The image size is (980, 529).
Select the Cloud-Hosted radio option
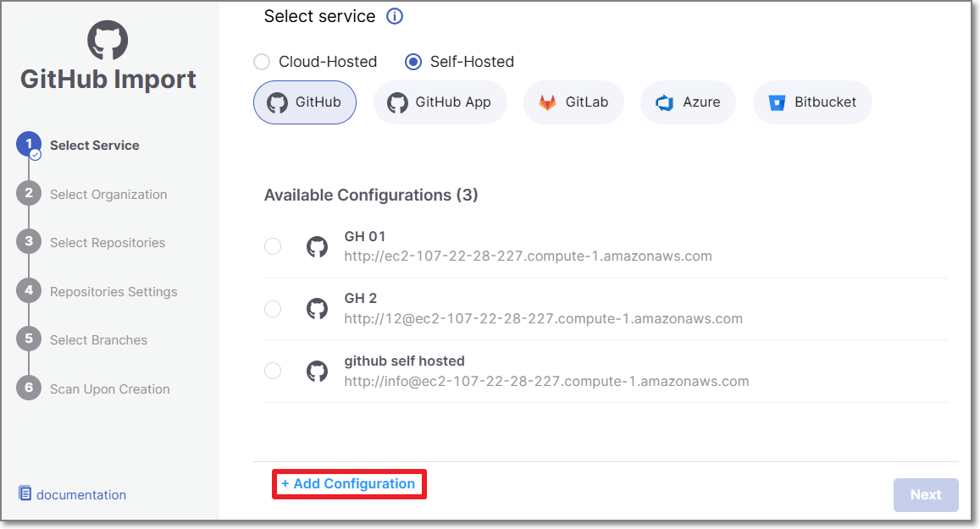point(263,62)
